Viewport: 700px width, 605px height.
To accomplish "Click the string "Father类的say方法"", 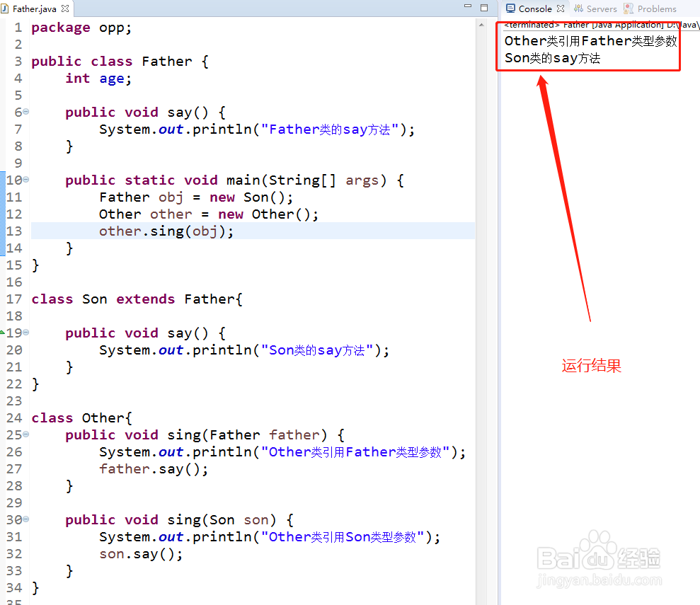I will coord(330,129).
